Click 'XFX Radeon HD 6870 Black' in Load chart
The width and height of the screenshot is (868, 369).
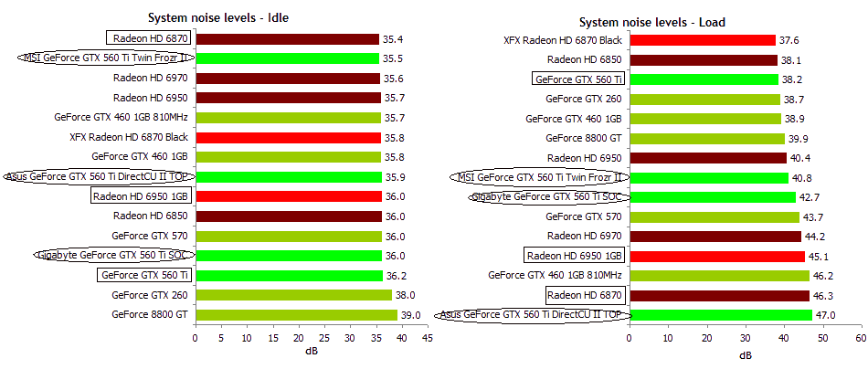(x=563, y=40)
